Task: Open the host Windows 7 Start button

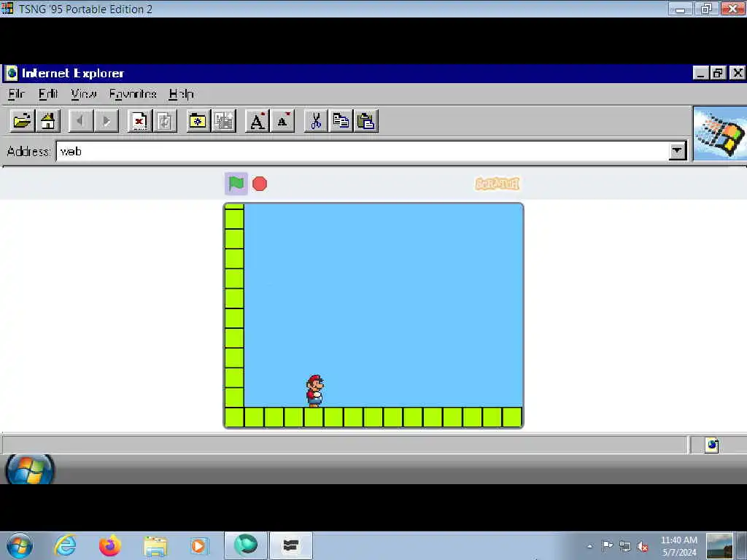Action: 20,545
